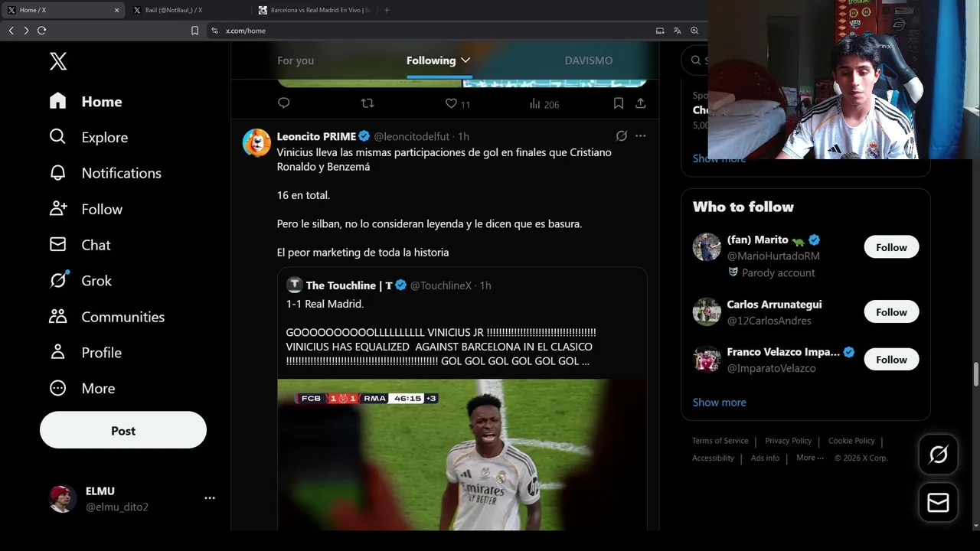Screen dimensions: 980x551
Task: Open Ads info footer link
Action: (x=765, y=458)
